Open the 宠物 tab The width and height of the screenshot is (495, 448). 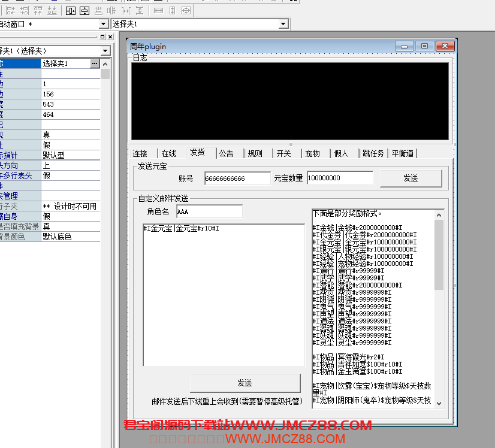point(313,154)
